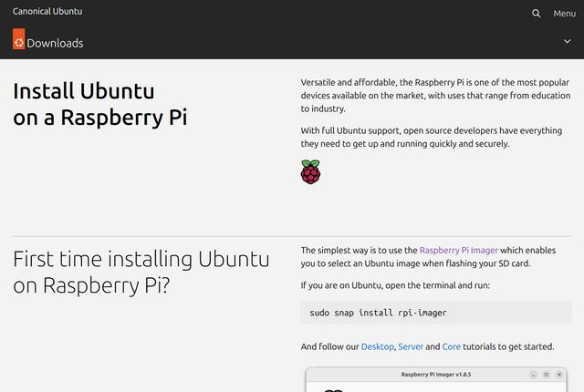Click the paragraph starting Versatile and affordable

(x=435, y=96)
